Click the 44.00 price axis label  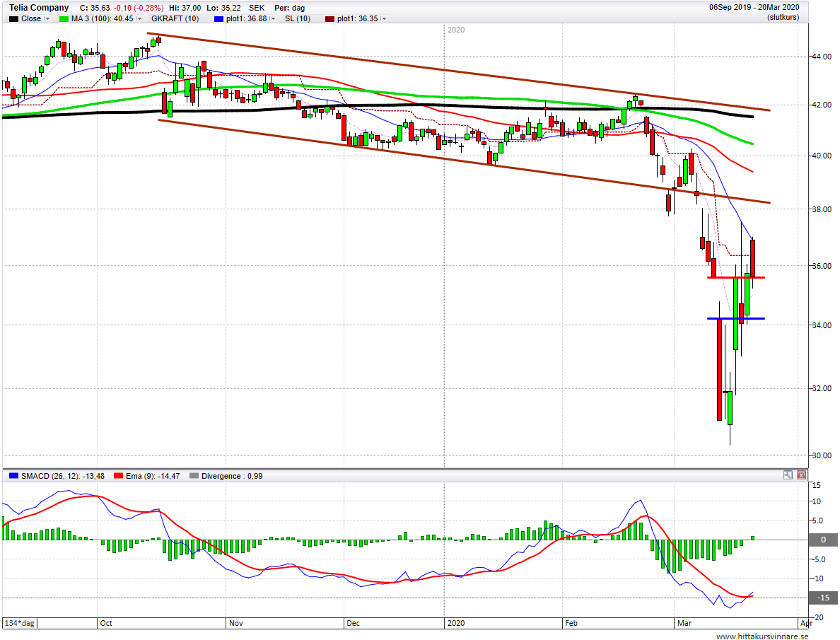821,57
